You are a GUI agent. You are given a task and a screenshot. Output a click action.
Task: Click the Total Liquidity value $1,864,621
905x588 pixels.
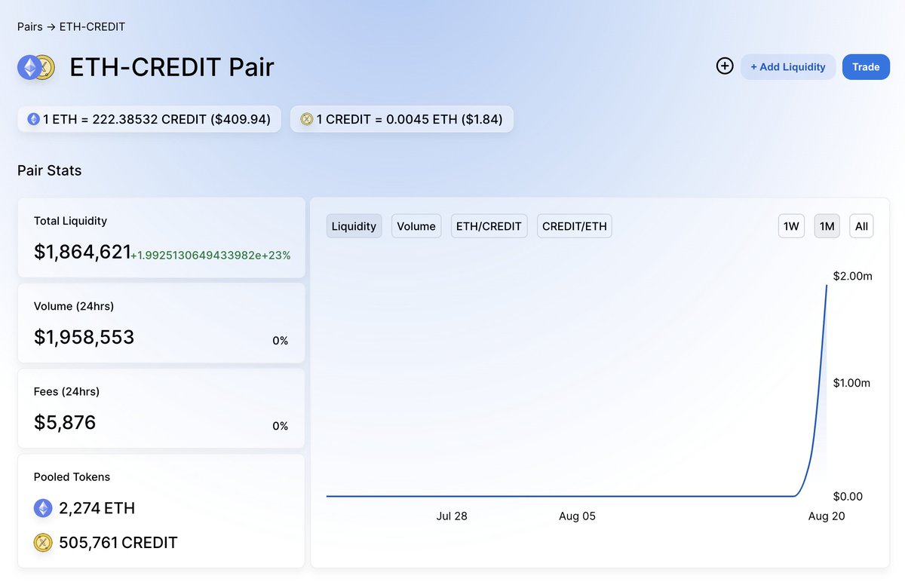[83, 253]
